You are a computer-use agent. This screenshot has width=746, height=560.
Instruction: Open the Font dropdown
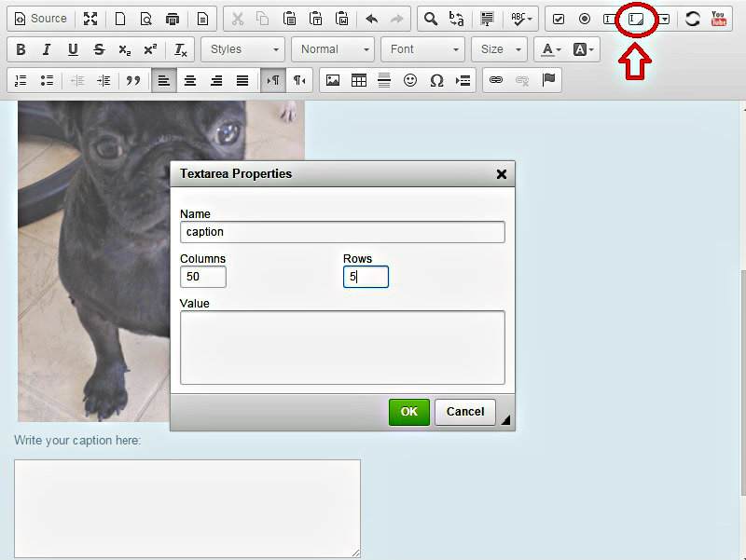423,49
